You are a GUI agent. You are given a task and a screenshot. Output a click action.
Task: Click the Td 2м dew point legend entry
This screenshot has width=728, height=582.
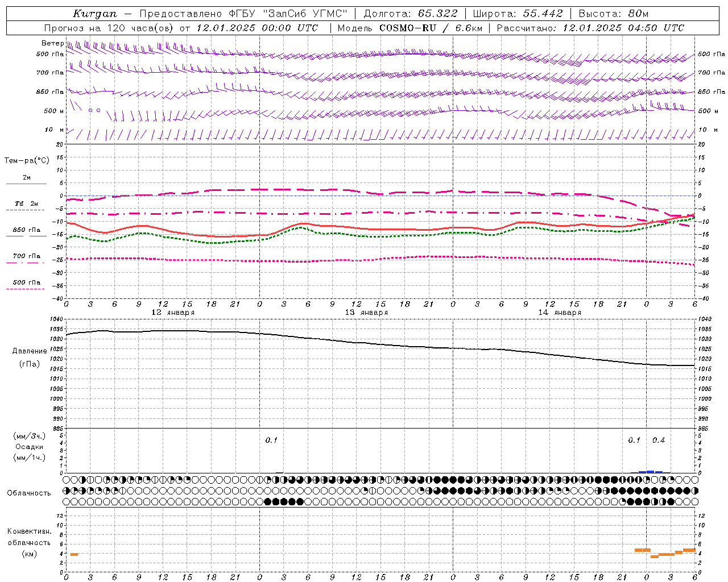pyautogui.click(x=26, y=203)
